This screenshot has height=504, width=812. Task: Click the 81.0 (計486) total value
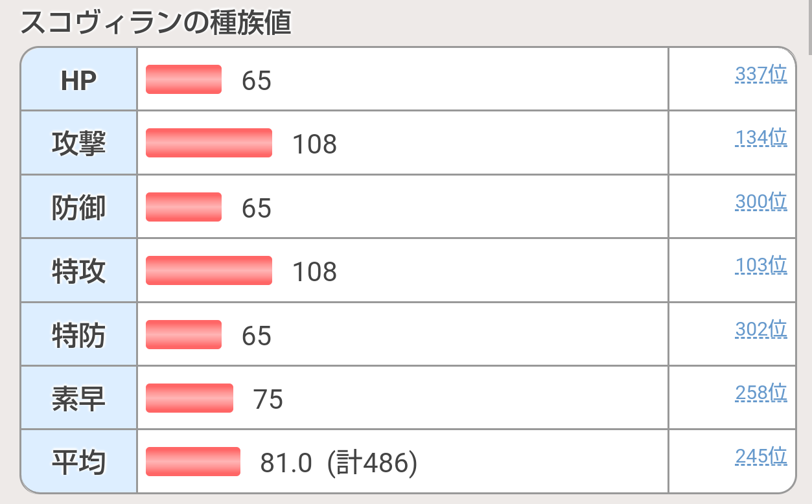(338, 463)
